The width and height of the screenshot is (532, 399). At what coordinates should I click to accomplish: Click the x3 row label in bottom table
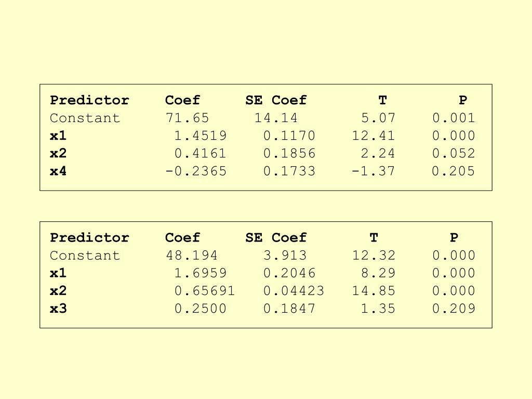pos(58,308)
